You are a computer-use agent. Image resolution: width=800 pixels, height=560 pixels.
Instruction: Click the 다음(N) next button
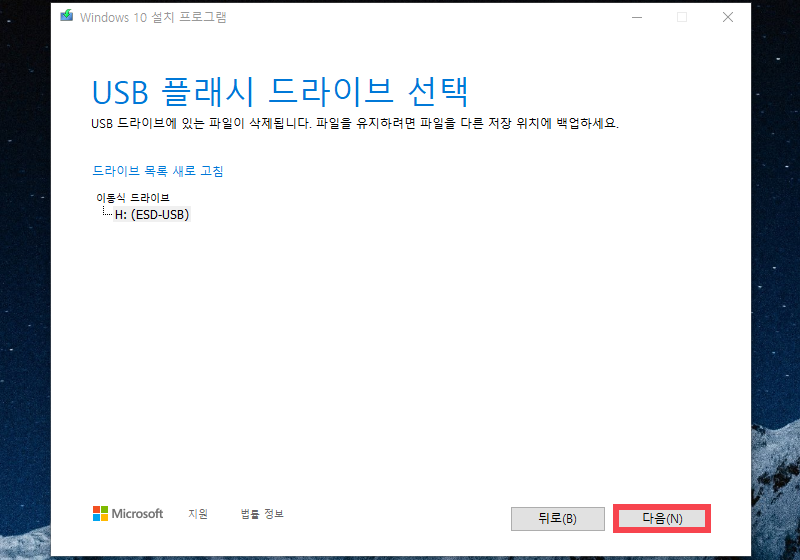(662, 519)
